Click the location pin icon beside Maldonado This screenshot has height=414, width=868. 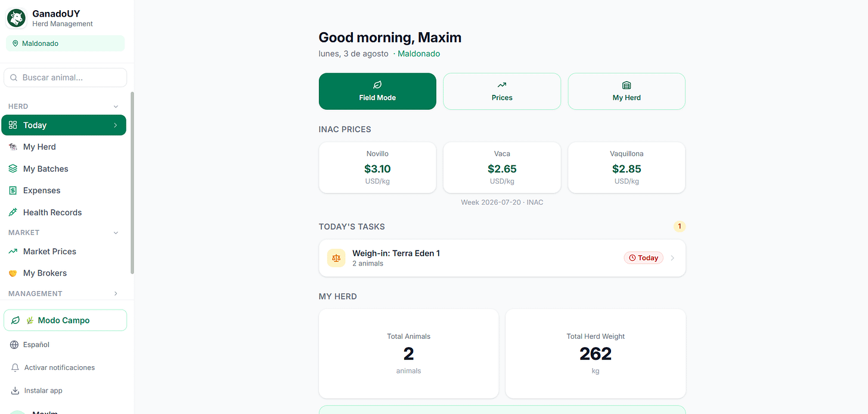click(x=15, y=44)
